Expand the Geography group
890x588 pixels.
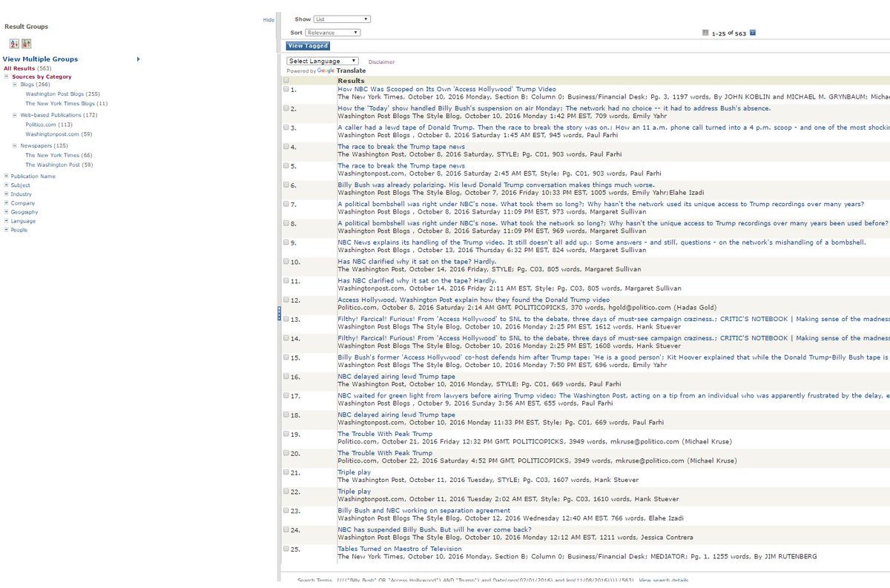coord(6,212)
